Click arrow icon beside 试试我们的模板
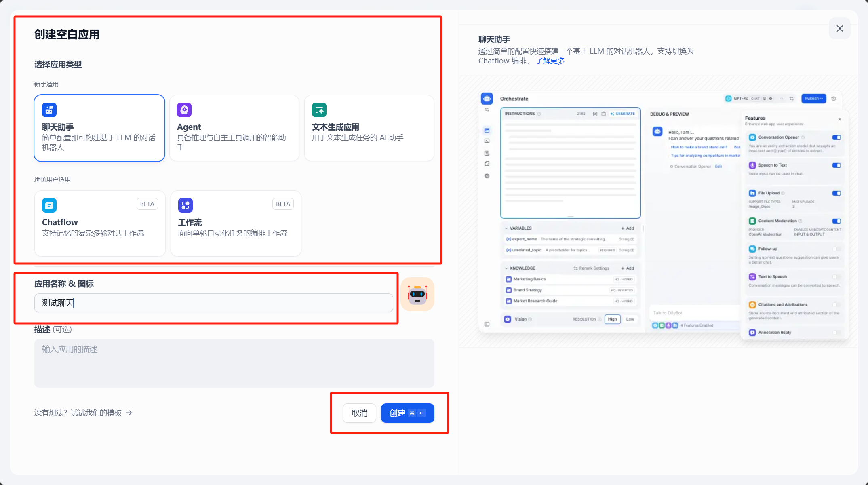Viewport: 868px width, 485px height. pos(129,413)
